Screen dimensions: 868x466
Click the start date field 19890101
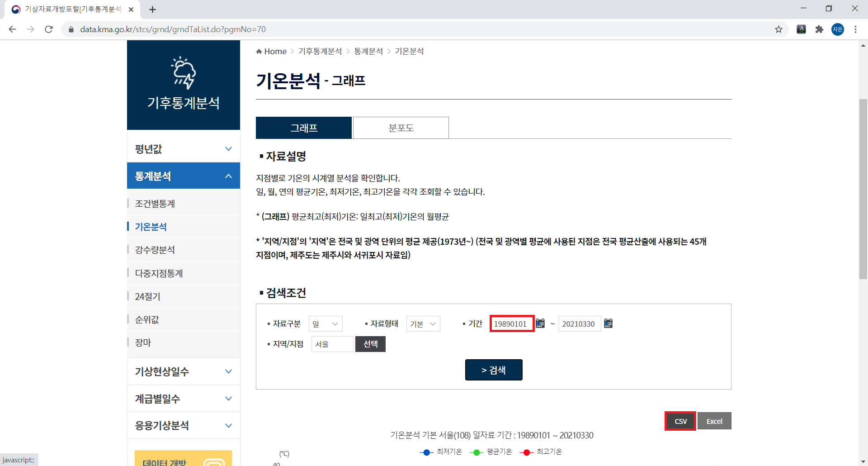(512, 324)
